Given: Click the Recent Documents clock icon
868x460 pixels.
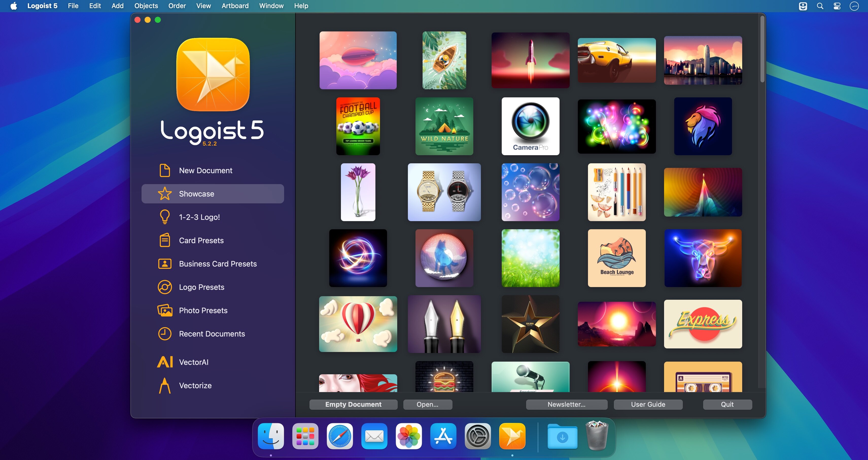Looking at the screenshot, I should click(164, 334).
